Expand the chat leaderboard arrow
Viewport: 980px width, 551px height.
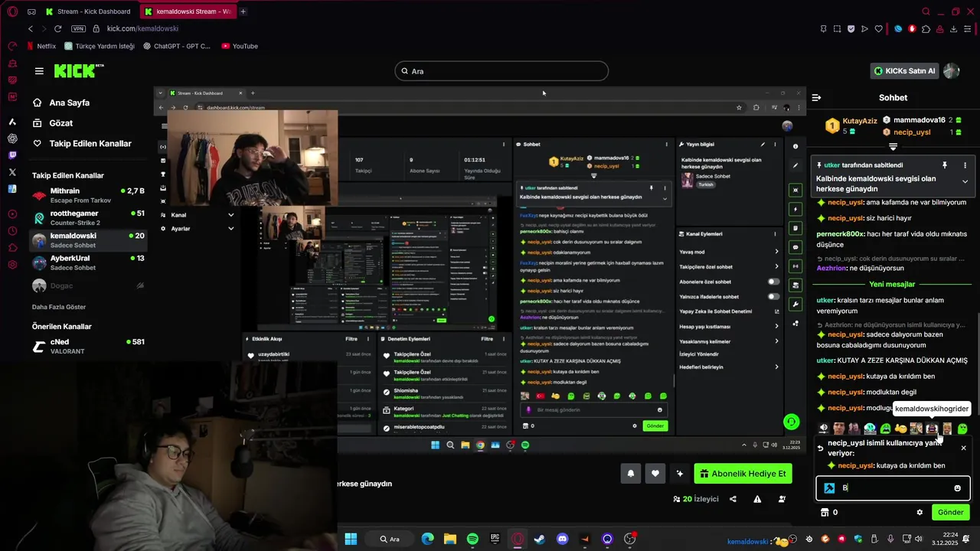click(893, 146)
